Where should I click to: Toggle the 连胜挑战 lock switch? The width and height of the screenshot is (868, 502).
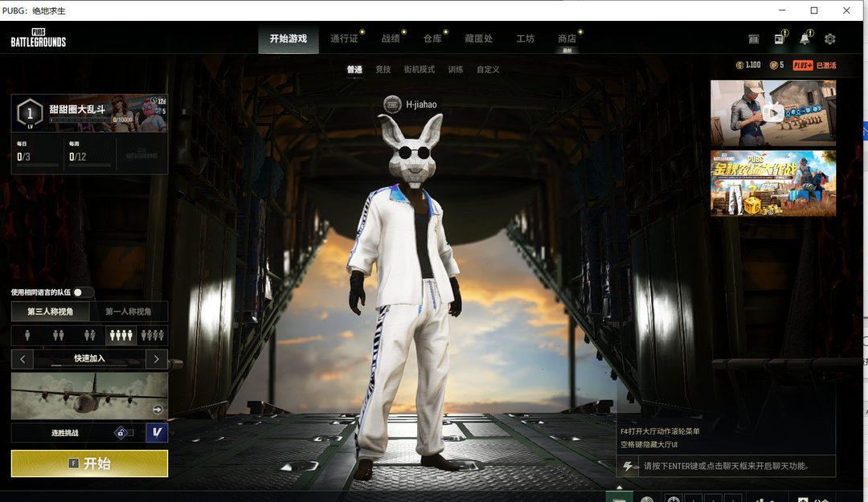tap(122, 433)
